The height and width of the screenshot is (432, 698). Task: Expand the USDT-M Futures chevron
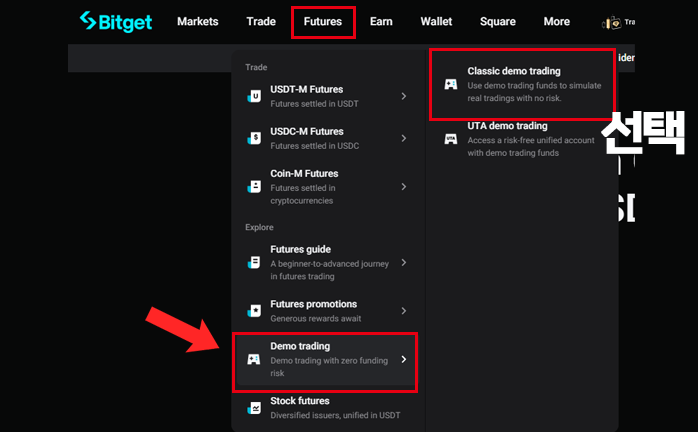403,96
